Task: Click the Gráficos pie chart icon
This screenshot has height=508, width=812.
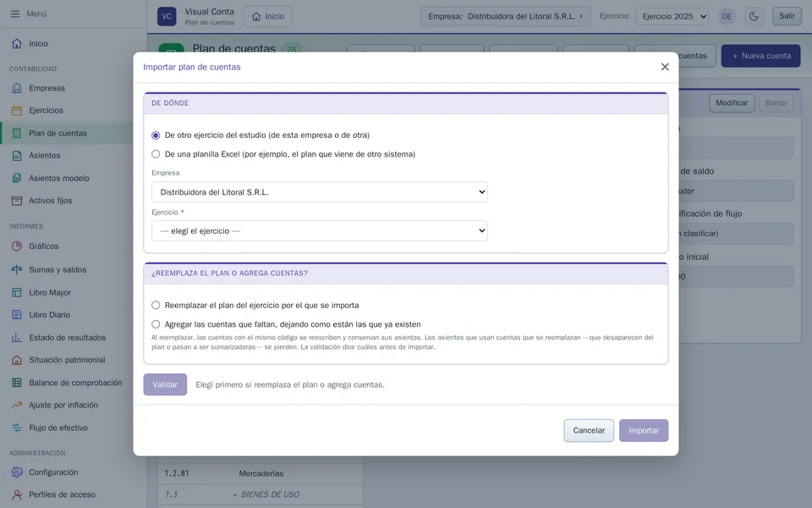Action: [17, 246]
